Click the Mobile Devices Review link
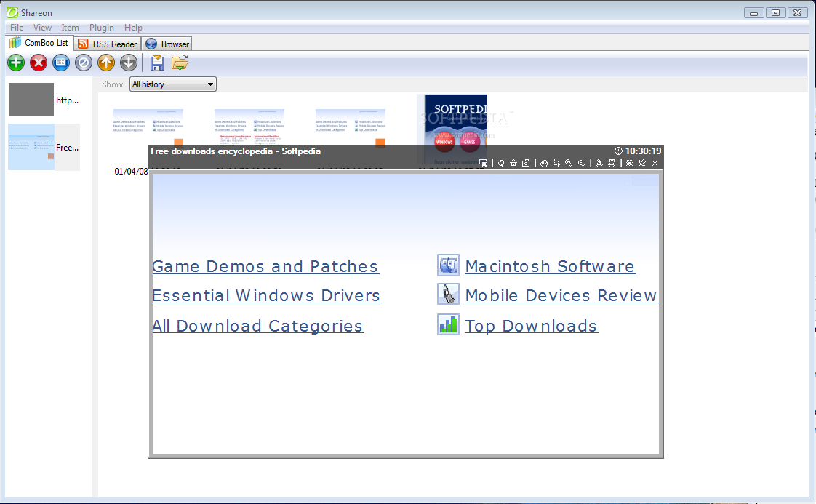 point(561,295)
